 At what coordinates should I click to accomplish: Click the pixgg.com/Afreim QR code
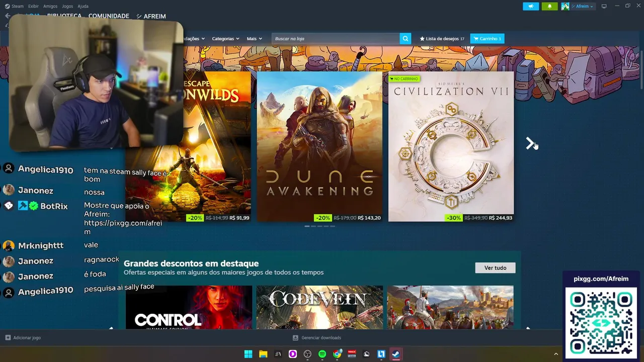click(x=601, y=323)
